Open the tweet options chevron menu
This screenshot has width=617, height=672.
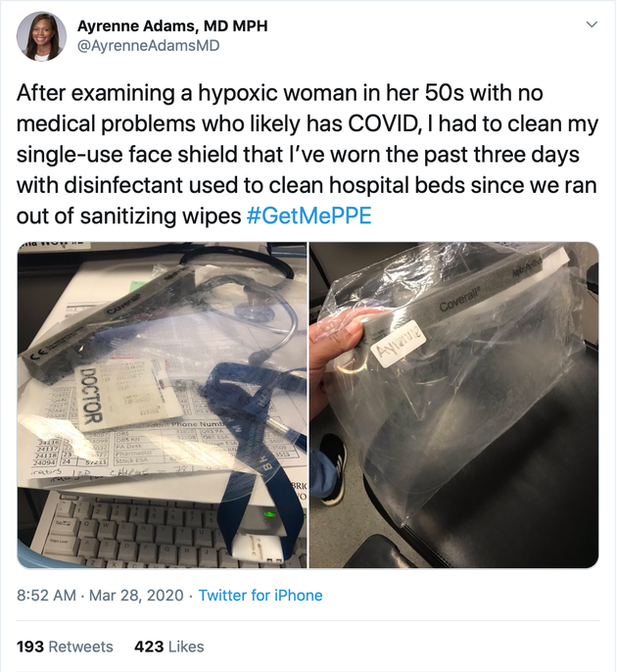(592, 24)
